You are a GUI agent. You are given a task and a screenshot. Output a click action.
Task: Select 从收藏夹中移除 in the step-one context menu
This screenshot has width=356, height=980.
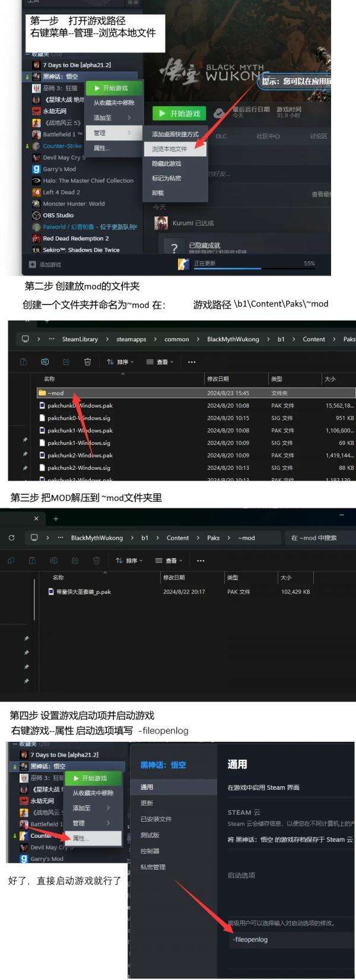113,103
